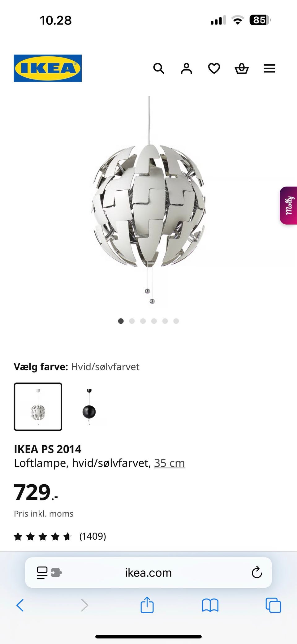
Task: Open the 35 cm size link
Action: coord(170,463)
